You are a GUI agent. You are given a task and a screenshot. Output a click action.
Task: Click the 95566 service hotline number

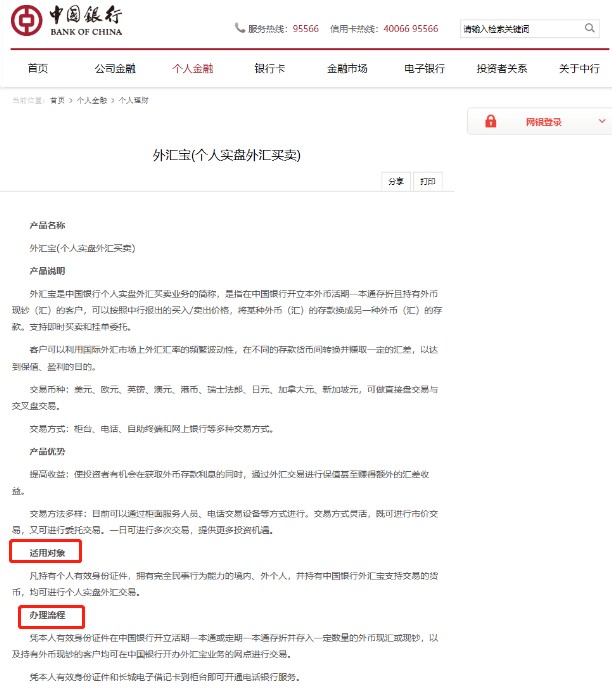point(305,29)
